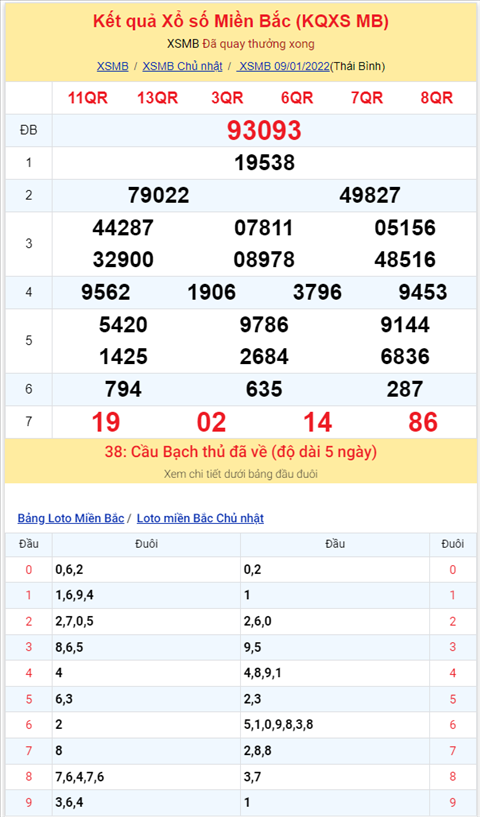This screenshot has width=480, height=817.
Task: Click the Đã quay thưởng xong status text
Action: click(258, 44)
